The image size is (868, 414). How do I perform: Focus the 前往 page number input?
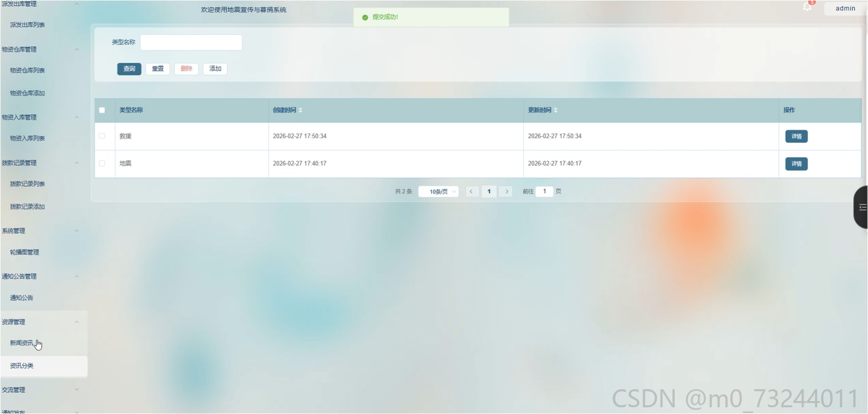point(545,192)
